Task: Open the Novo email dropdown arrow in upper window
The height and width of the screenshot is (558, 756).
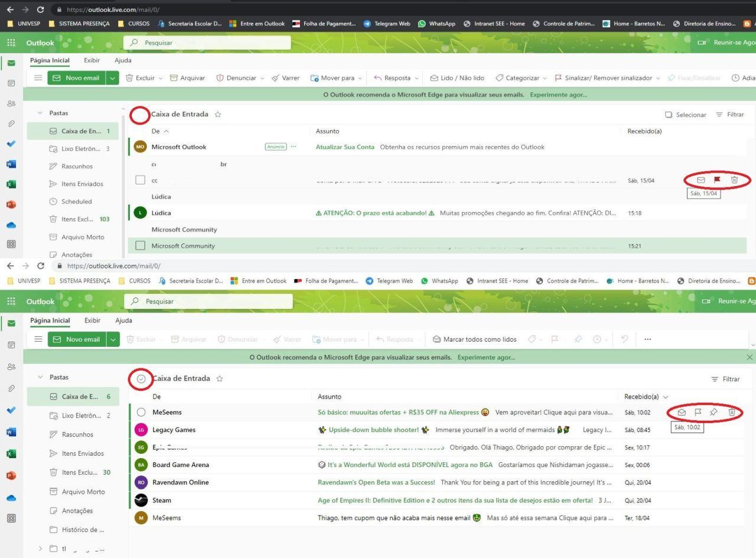Action: pos(113,78)
